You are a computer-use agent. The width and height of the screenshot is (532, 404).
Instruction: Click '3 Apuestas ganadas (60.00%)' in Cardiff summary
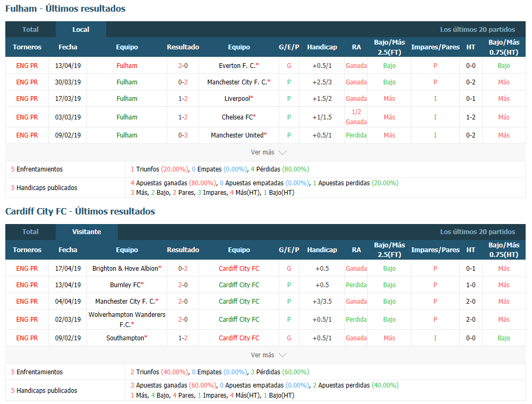click(173, 385)
